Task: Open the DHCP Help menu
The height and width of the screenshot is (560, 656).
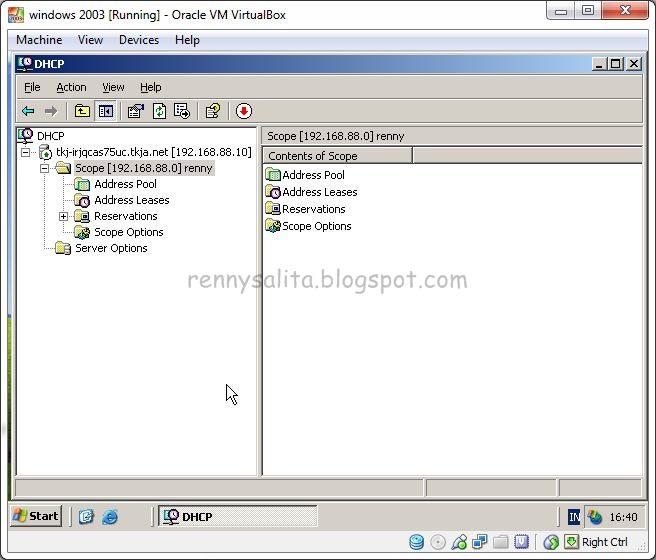Action: (x=151, y=87)
